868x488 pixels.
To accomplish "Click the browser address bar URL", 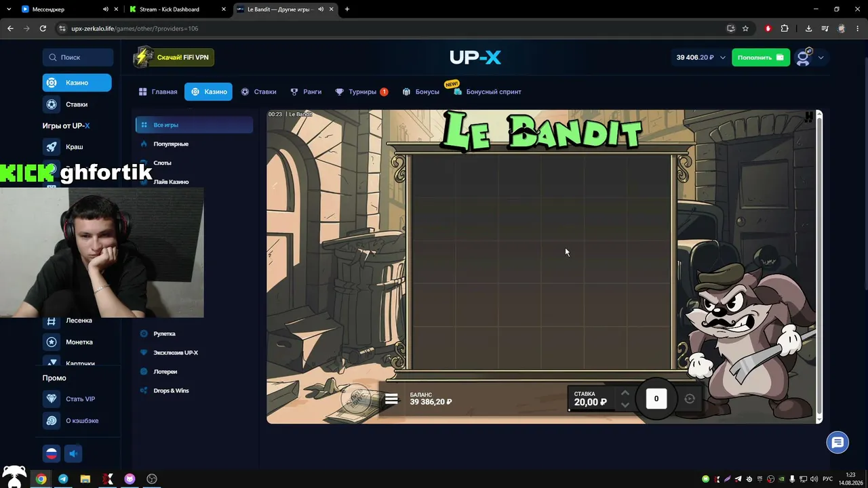I will pyautogui.click(x=135, y=28).
